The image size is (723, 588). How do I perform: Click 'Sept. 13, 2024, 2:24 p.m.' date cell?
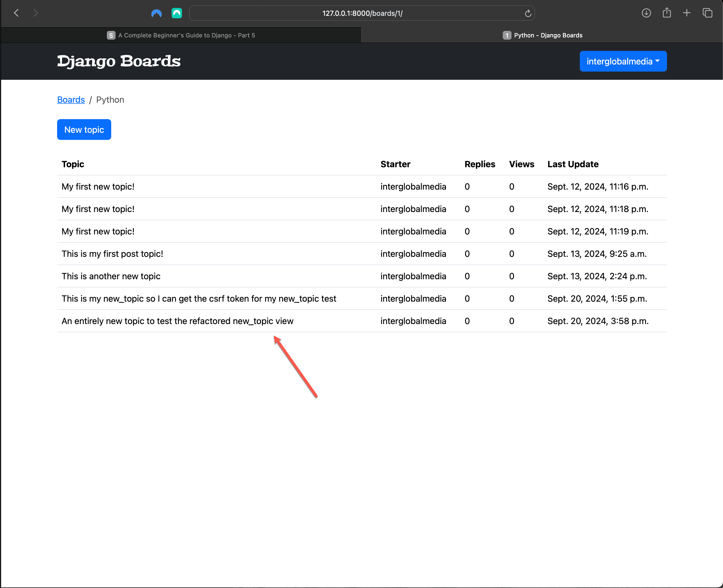coord(597,276)
